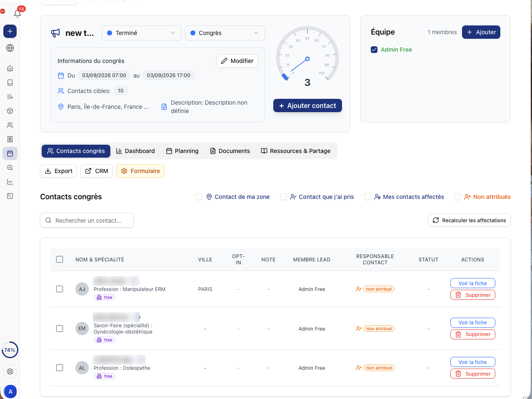
Task: Open the globe icon in sidebar
Action: [10, 48]
